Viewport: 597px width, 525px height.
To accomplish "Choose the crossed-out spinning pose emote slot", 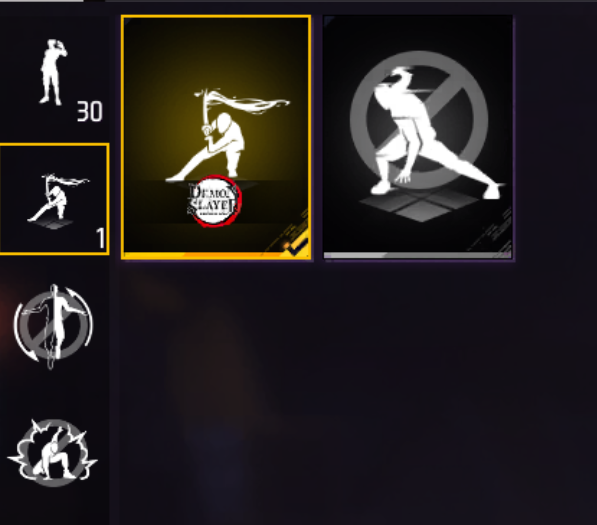I will tap(53, 327).
